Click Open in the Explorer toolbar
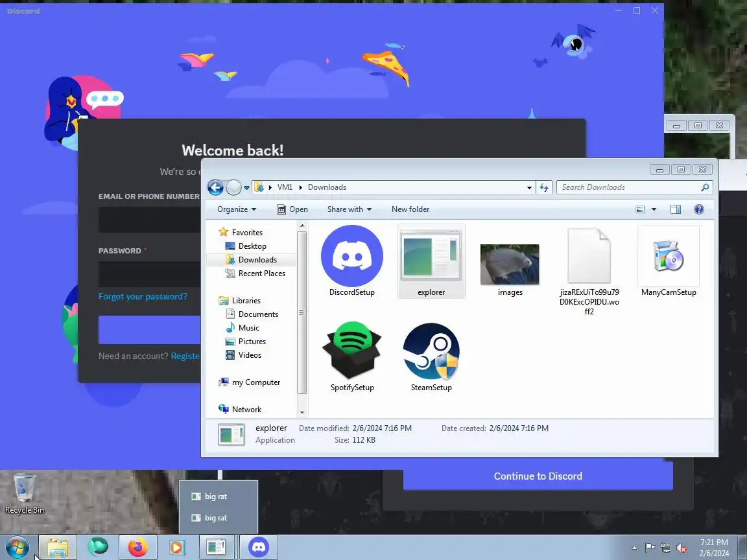Image resolution: width=747 pixels, height=560 pixels. 292,209
